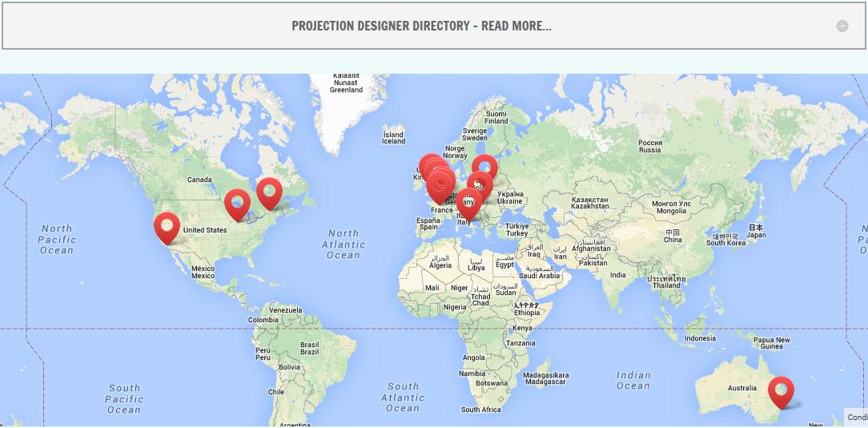Click the United States map label
This screenshot has height=428, width=868.
[205, 230]
